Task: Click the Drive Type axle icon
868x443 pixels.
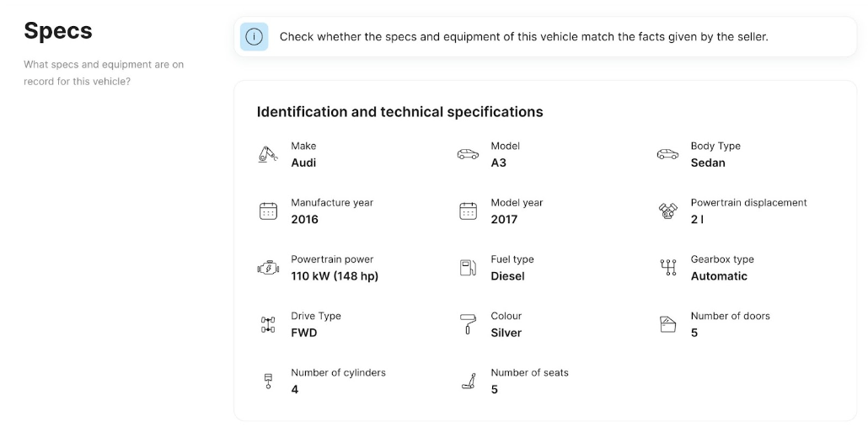Action: click(x=268, y=324)
